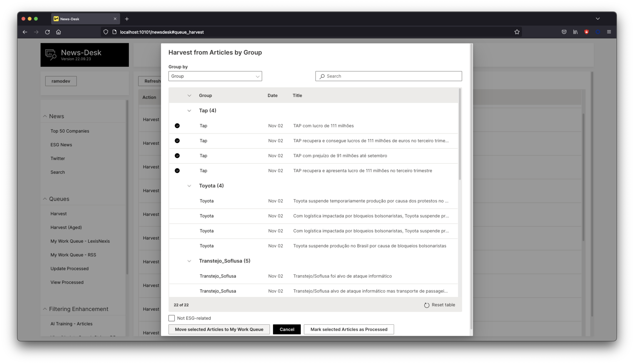The width and height of the screenshot is (634, 364).
Task: Collapse the Transtejo_Soflusa (5) group
Action: 189,261
